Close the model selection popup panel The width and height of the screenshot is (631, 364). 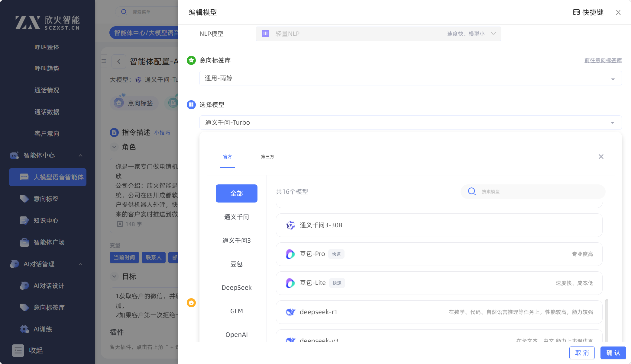601,157
